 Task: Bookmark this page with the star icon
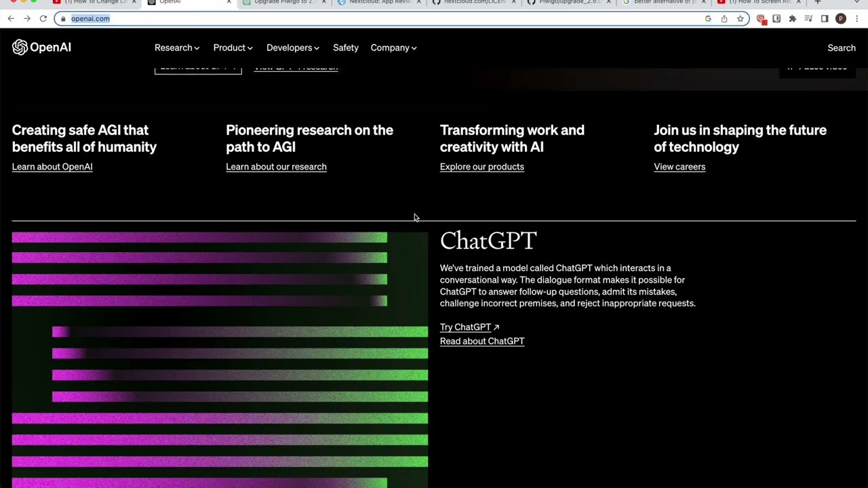741,18
